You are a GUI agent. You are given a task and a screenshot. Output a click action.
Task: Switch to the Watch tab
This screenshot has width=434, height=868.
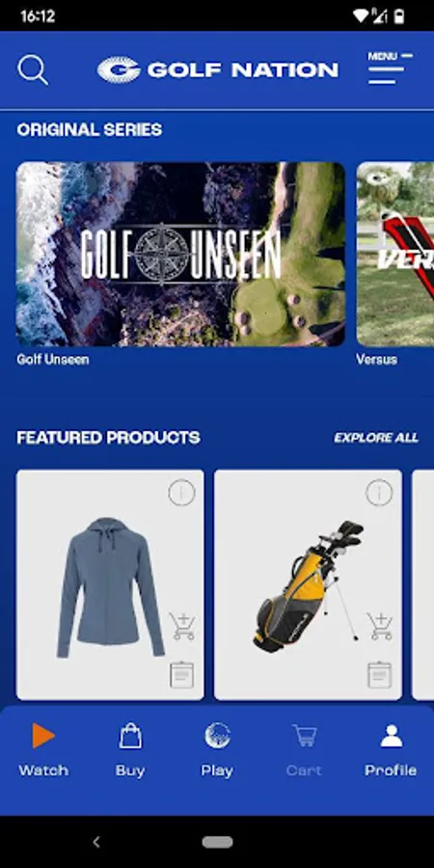43,750
